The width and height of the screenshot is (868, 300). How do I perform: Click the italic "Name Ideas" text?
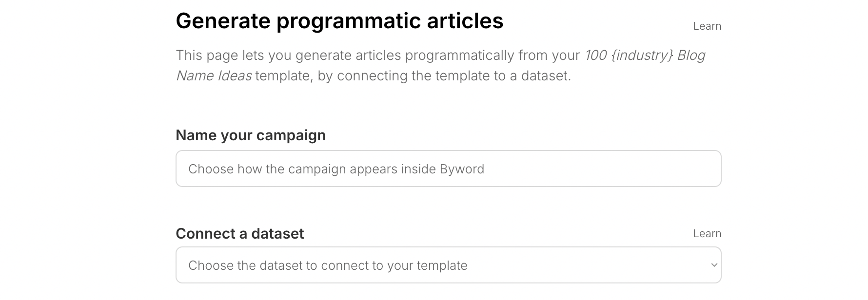(x=214, y=76)
